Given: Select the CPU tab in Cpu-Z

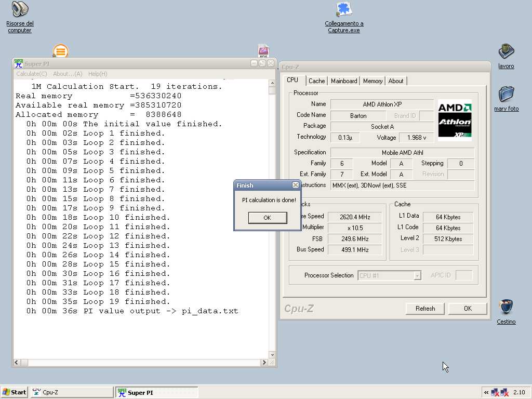Looking at the screenshot, I should point(293,80).
